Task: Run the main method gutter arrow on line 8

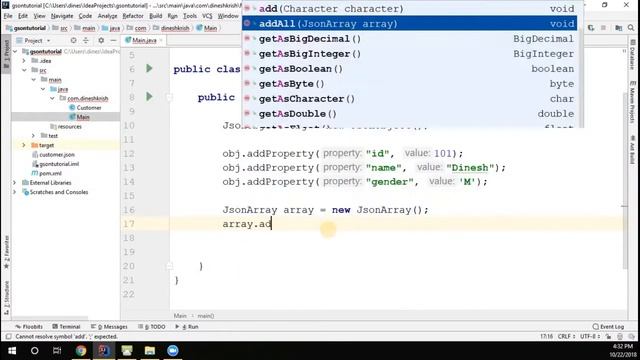Action: 149,96
